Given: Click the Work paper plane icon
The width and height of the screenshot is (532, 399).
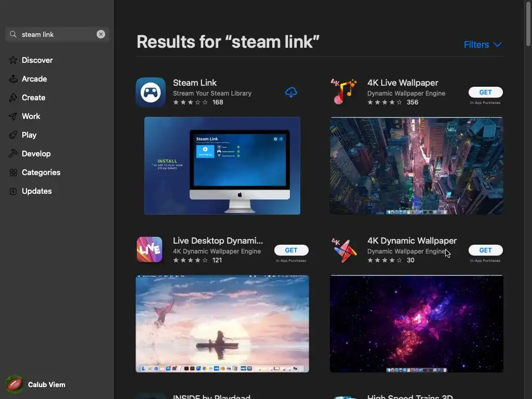Looking at the screenshot, I should point(13,116).
